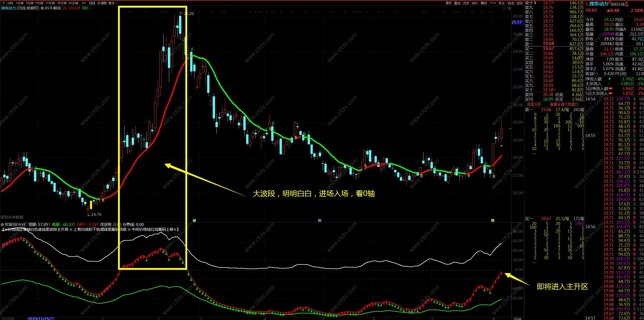Open F10 company info
This screenshot has width=644, height=320.
pyautogui.click(x=493, y=3)
